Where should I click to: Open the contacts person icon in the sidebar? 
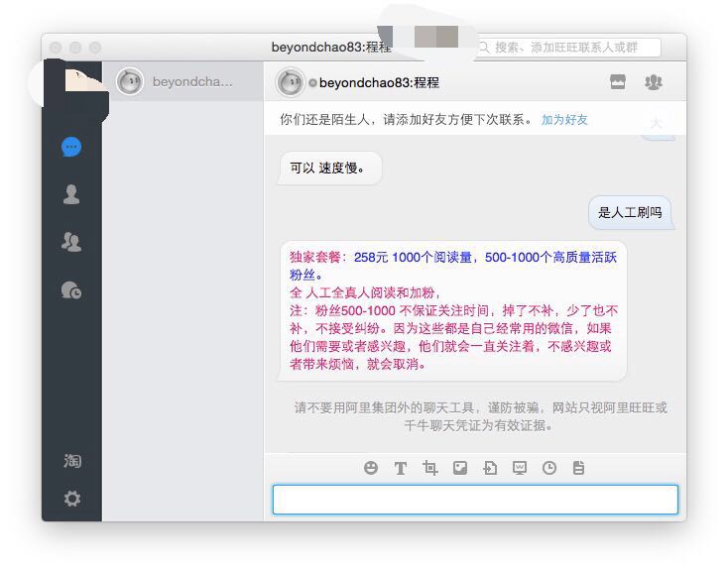point(71,194)
